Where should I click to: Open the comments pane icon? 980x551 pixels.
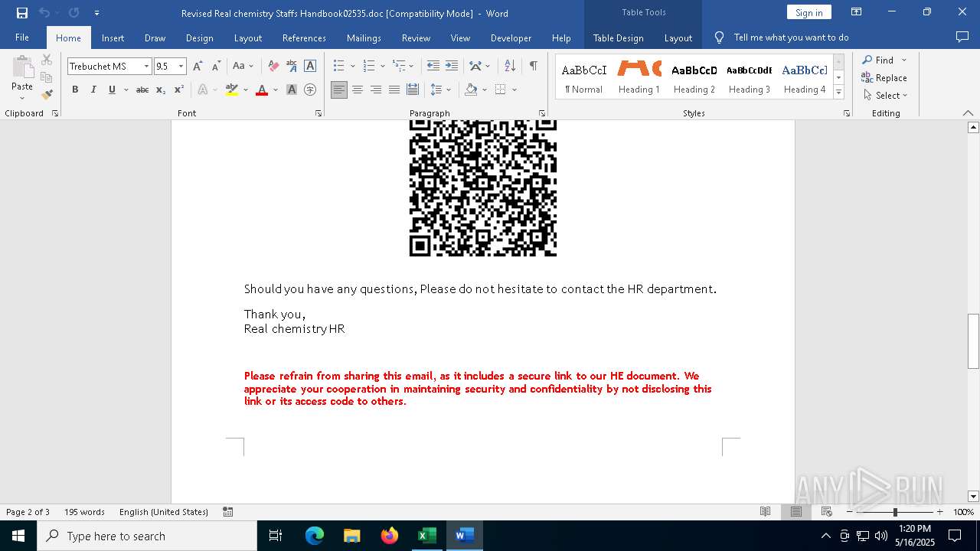tap(962, 37)
